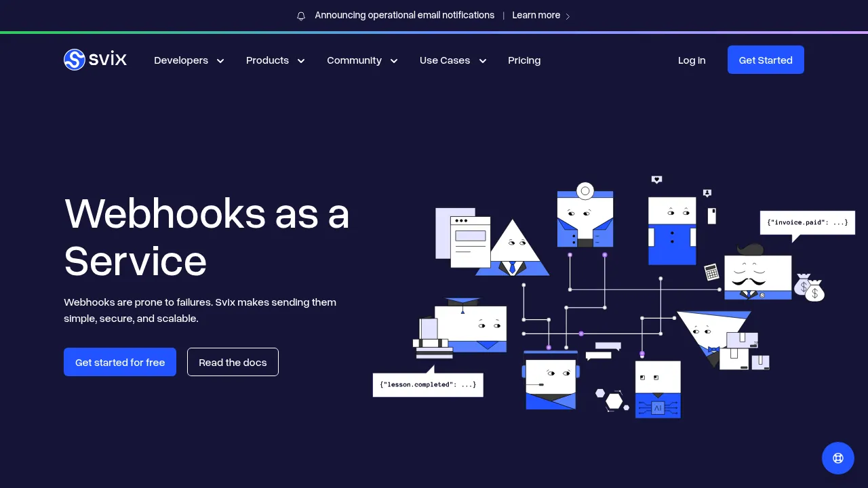This screenshot has width=868, height=488.
Task: Expand the Use Cases menu chevron
Action: (x=483, y=61)
